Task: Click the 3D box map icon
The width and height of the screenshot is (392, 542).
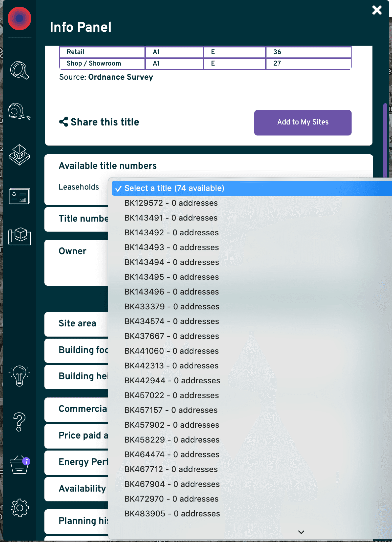Action: click(19, 236)
